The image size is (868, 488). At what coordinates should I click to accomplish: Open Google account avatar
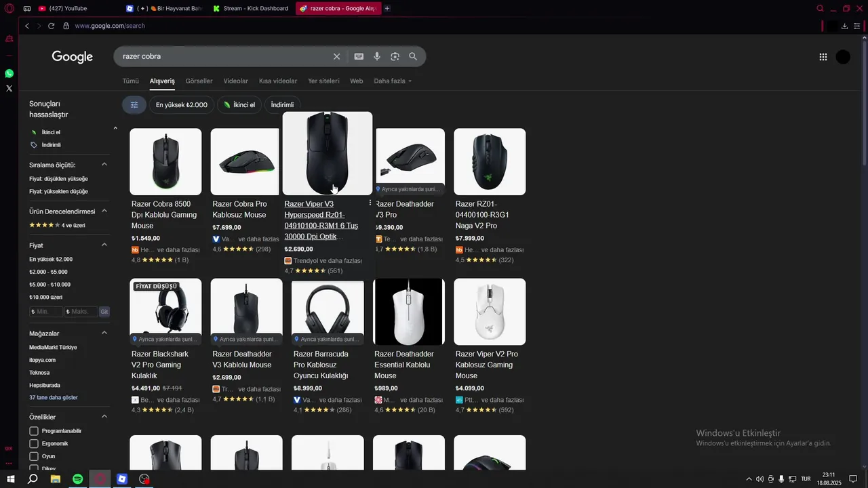(843, 57)
